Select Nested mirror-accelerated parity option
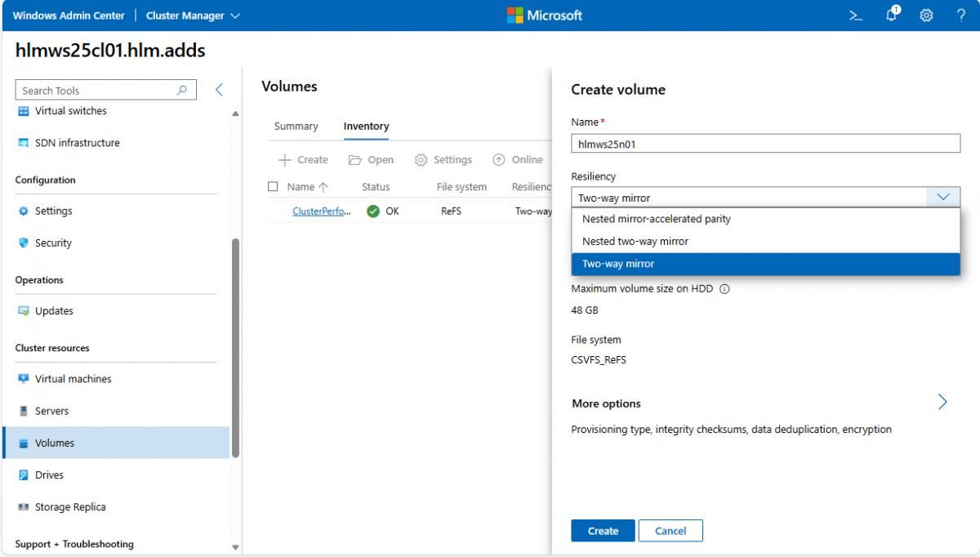This screenshot has width=980, height=557. (x=656, y=219)
